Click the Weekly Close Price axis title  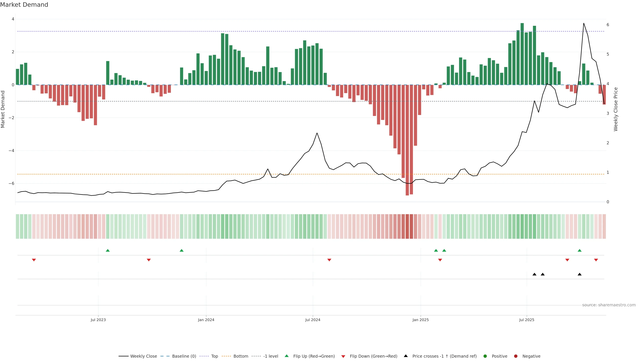point(615,109)
